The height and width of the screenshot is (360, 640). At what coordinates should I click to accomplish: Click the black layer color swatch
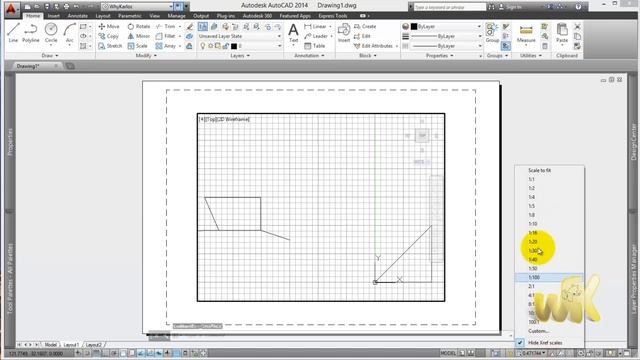click(234, 46)
